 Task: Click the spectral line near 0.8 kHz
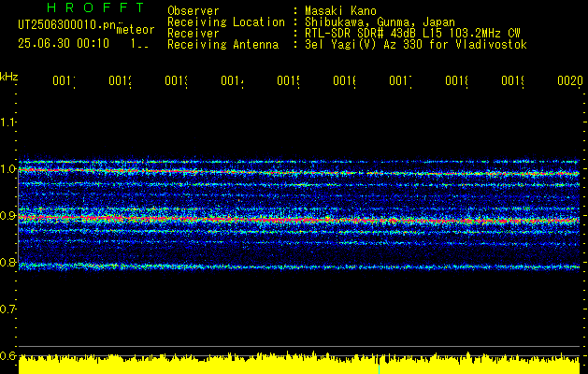299,266
